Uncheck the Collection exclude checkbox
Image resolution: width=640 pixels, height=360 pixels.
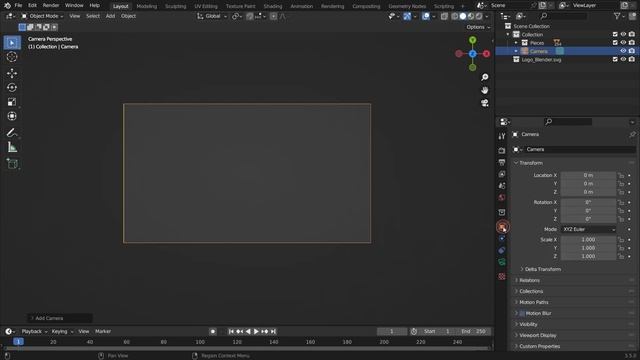(615, 34)
